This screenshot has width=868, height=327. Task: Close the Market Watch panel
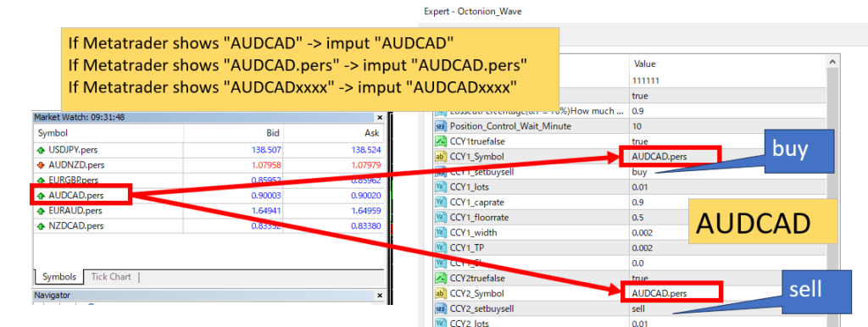coord(380,117)
